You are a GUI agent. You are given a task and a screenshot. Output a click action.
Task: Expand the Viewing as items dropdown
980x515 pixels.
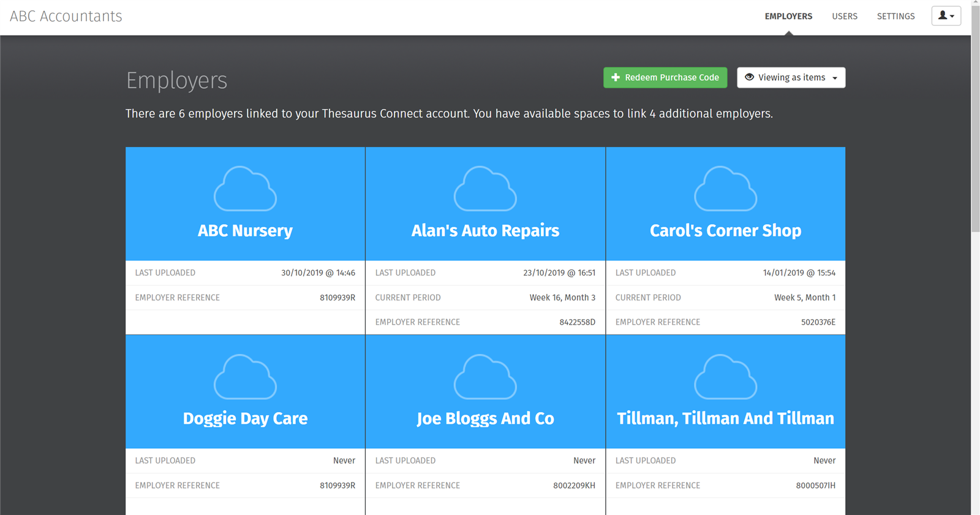[791, 78]
